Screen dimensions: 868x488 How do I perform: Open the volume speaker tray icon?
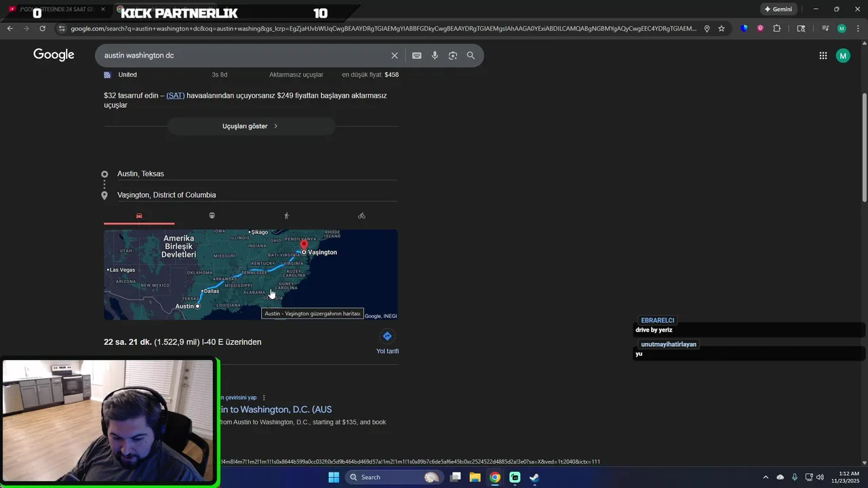click(820, 477)
